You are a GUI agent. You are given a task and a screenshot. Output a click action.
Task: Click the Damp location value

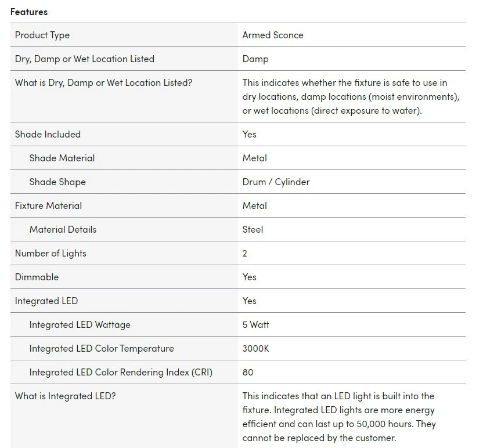point(255,59)
